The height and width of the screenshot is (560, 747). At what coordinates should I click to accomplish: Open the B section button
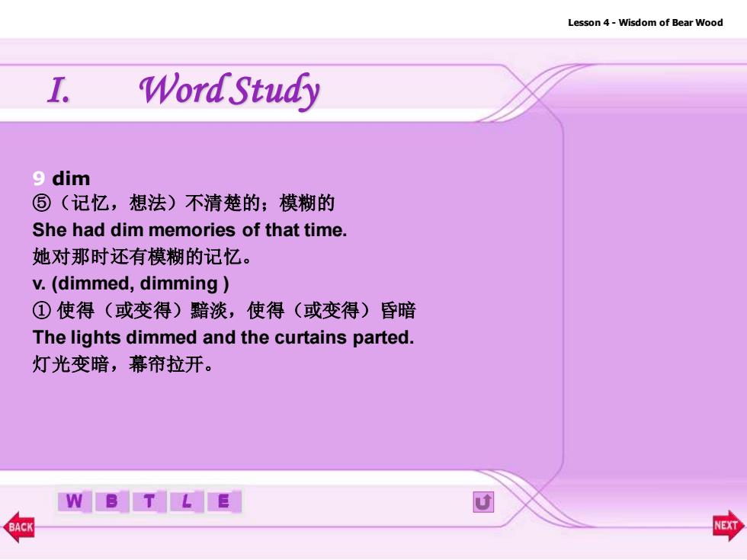(111, 501)
